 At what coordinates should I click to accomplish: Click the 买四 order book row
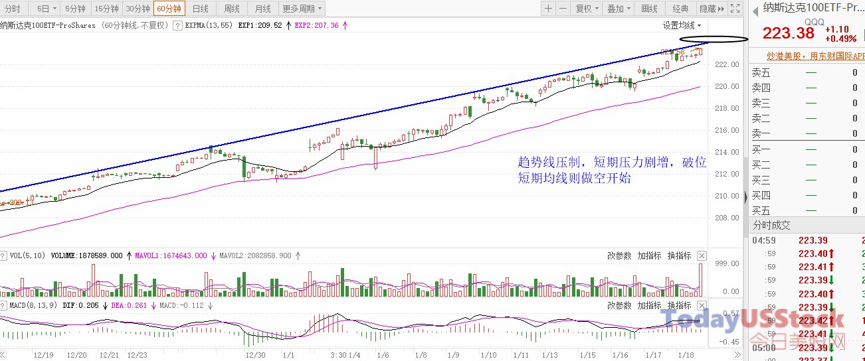807,195
